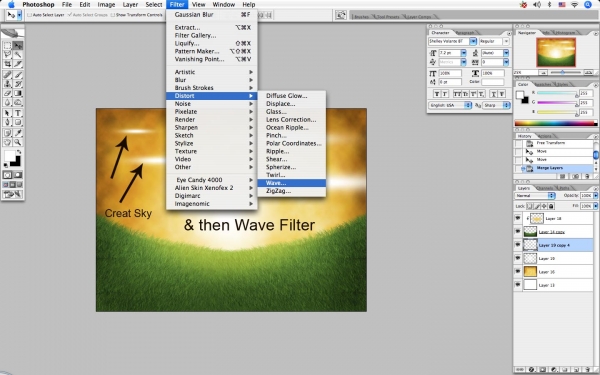This screenshot has width=600, height=375.
Task: Apply Faux Bold in Character panel
Action: (x=437, y=94)
